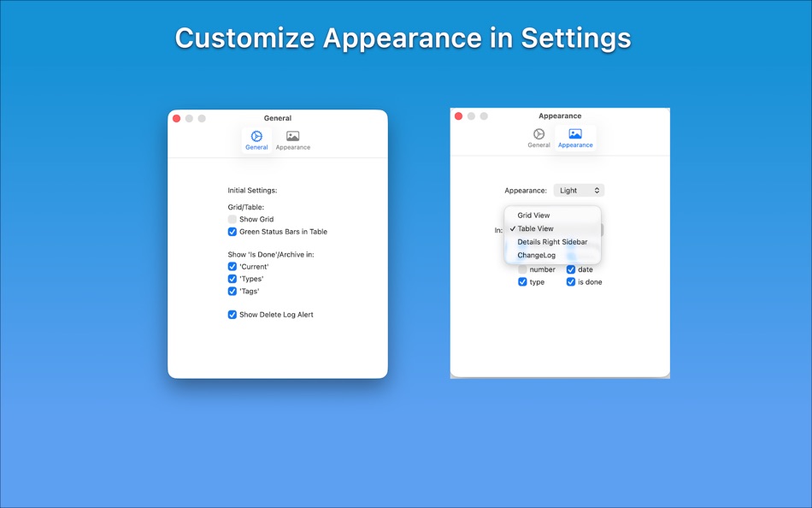Click the Appearance image icon in General window
812x508 pixels.
pos(292,135)
